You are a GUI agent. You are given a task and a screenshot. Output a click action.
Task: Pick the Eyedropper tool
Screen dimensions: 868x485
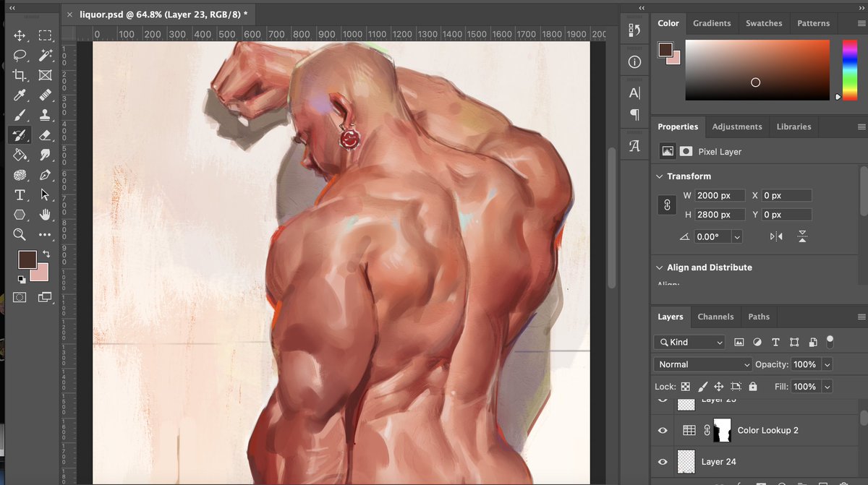click(20, 95)
